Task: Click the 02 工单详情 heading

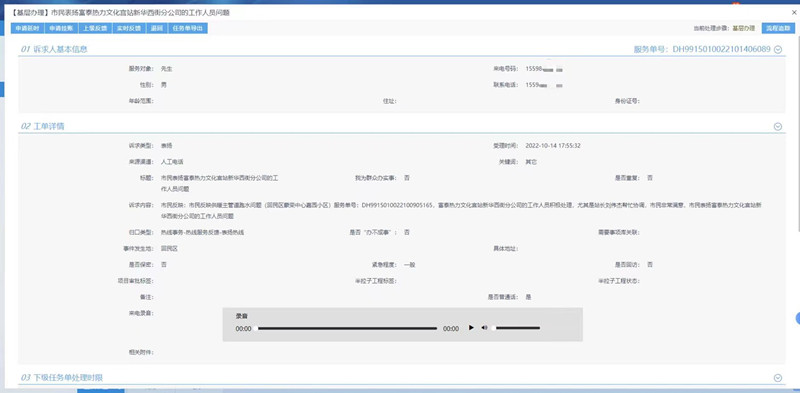Action: (x=42, y=127)
